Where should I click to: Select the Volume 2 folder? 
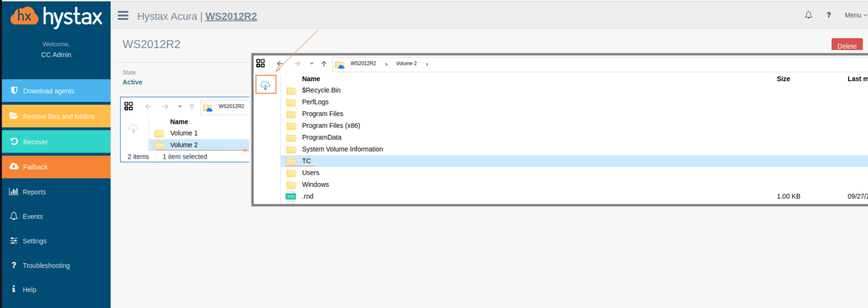199,145
